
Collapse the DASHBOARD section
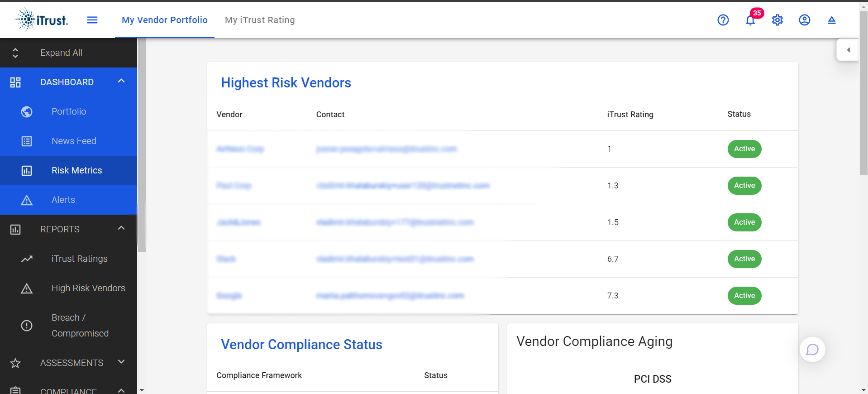[121, 82]
